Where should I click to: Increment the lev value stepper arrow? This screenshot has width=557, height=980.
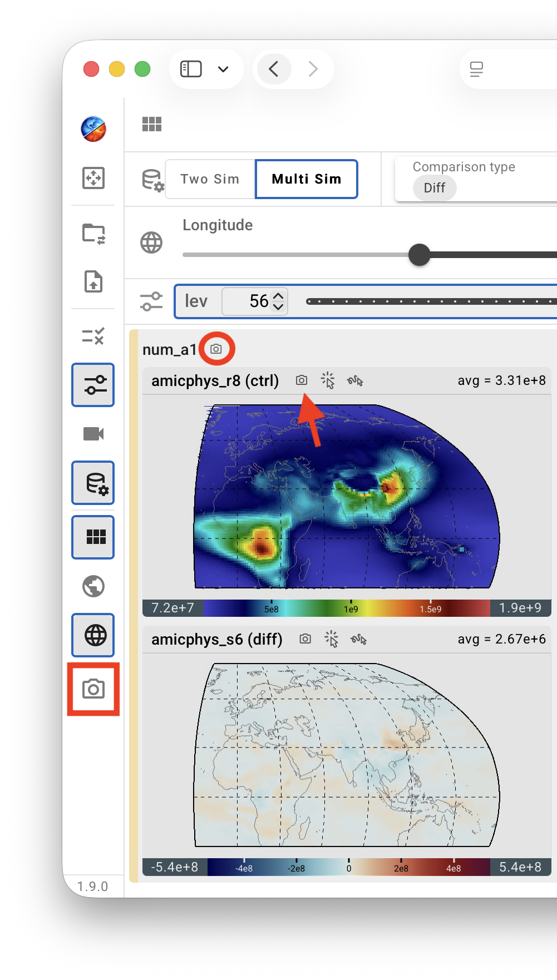[x=279, y=295]
